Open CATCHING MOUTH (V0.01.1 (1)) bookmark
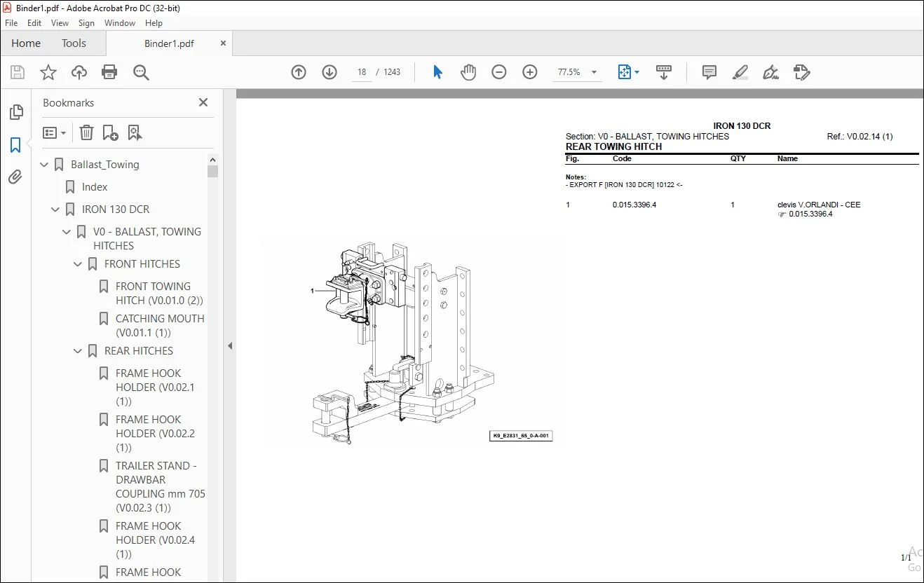 pyautogui.click(x=160, y=326)
